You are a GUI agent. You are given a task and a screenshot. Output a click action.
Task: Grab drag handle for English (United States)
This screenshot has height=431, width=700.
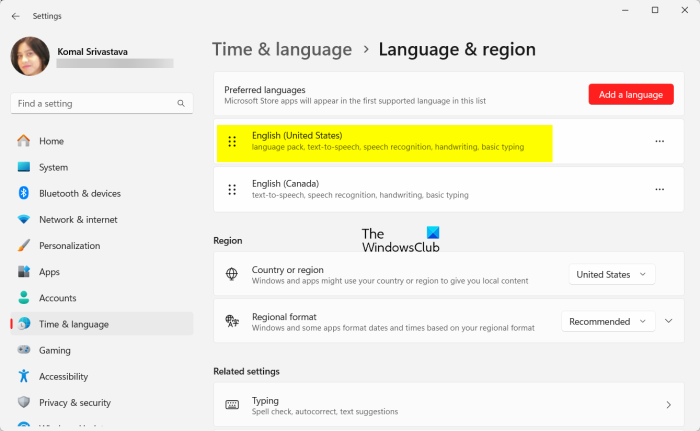click(232, 142)
